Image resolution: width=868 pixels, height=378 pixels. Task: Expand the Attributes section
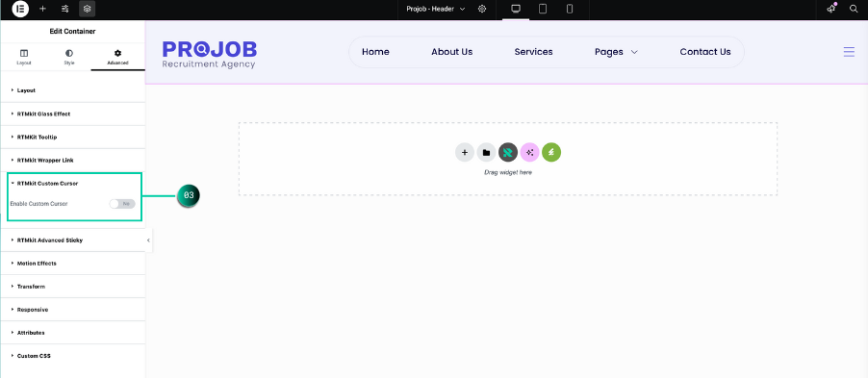tap(72, 333)
